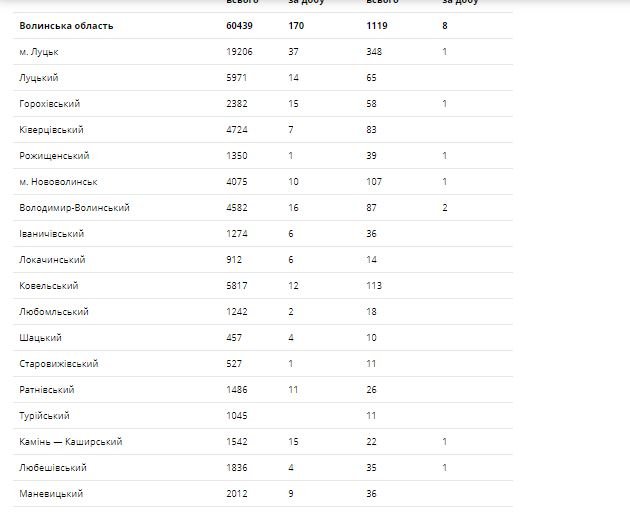Select the Рожищенський row label
Screen dimensions: 630x516
click(x=54, y=155)
